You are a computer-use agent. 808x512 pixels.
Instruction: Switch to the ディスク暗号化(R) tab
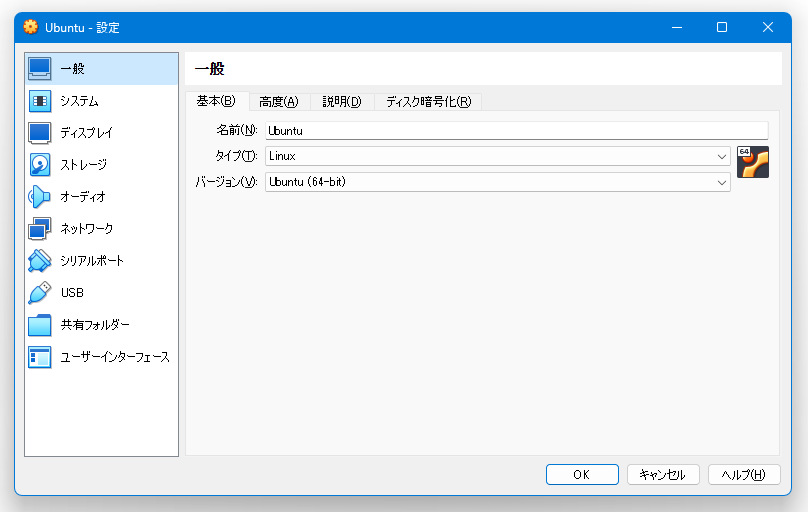click(x=429, y=101)
